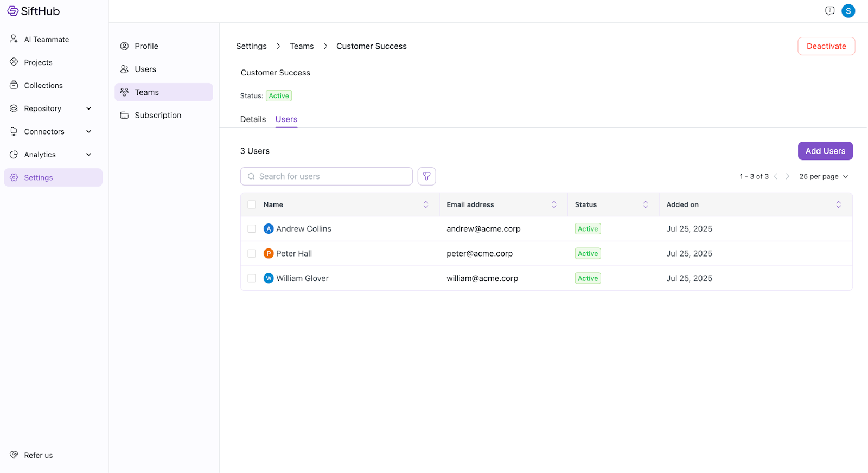Check the select-all checkbox in table header
Image resolution: width=868 pixels, height=473 pixels.
tap(252, 204)
